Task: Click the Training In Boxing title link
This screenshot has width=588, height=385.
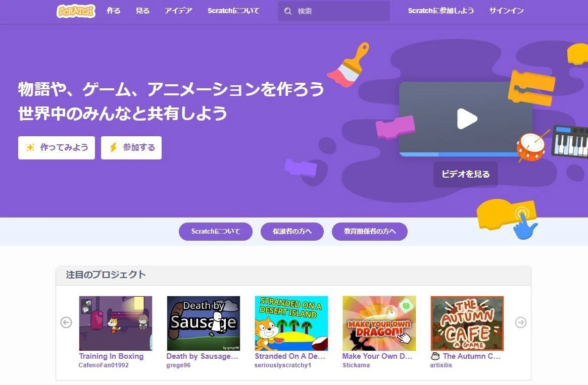Action: pyautogui.click(x=111, y=356)
